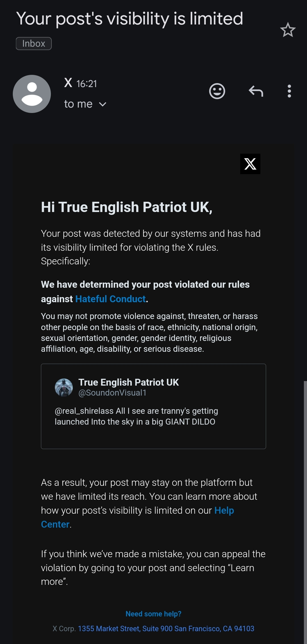Click the vertical scrollbar on the right
Image resolution: width=307 pixels, height=644 pixels.
pyautogui.click(x=305, y=512)
